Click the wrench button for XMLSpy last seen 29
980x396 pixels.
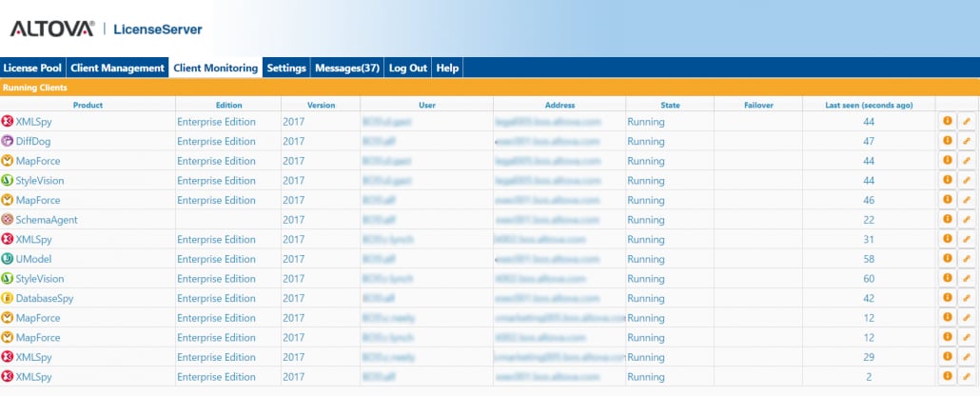point(967,357)
